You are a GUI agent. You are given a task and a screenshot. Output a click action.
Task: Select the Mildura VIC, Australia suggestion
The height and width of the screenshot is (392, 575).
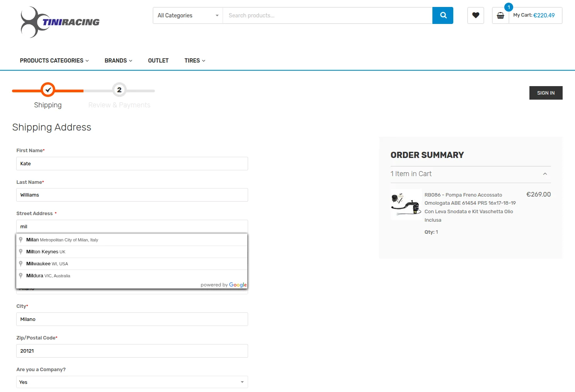132,276
